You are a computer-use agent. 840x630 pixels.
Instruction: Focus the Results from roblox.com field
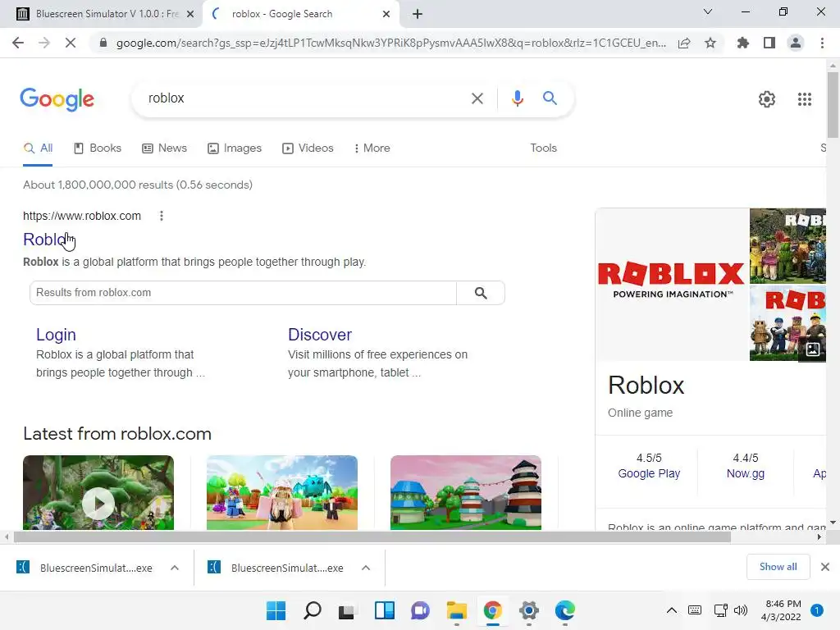243,293
